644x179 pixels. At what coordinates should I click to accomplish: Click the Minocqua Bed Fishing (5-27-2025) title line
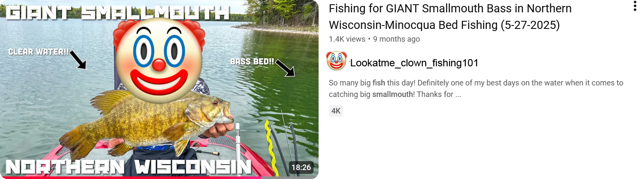[x=472, y=25]
